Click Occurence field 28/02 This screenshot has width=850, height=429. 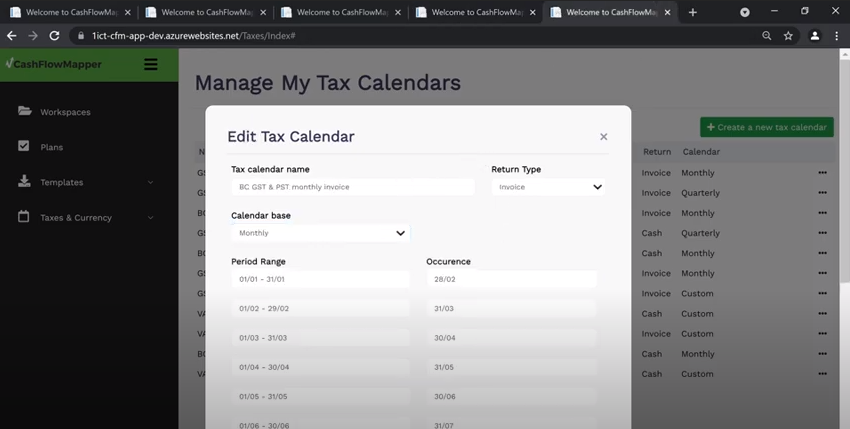pyautogui.click(x=511, y=279)
